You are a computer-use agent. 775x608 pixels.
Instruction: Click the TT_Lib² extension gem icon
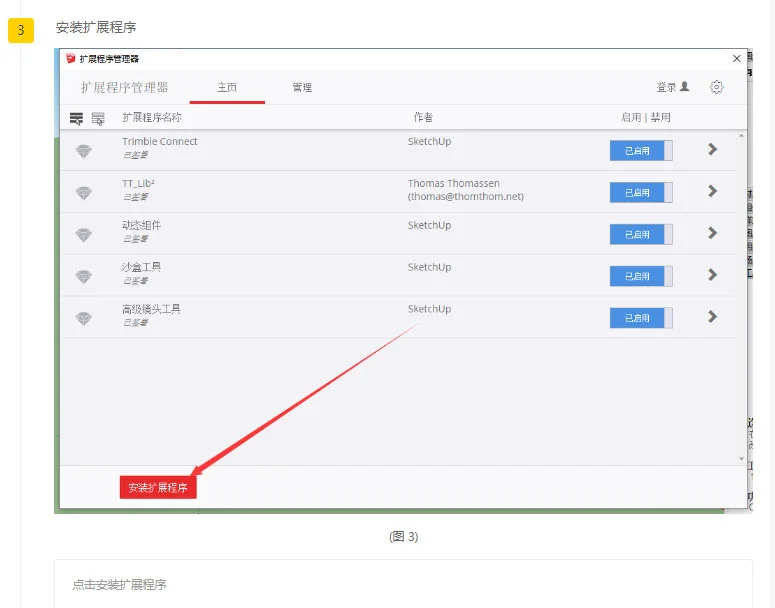click(x=84, y=192)
